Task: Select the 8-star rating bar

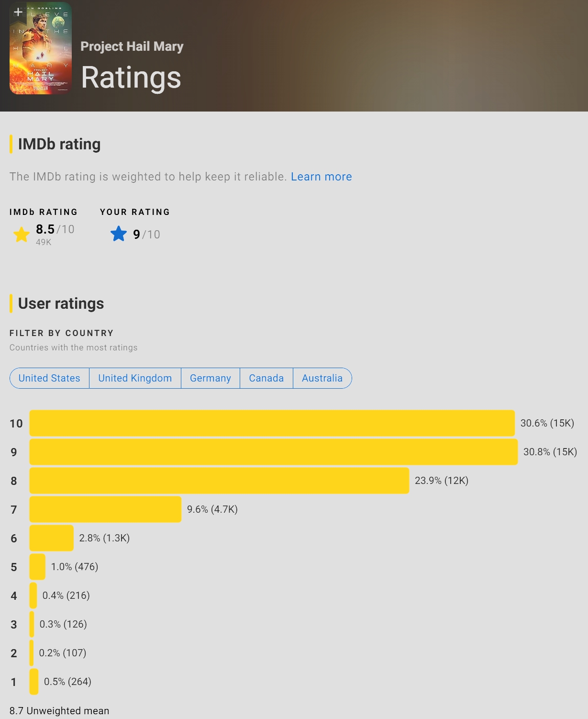Action: click(x=219, y=481)
